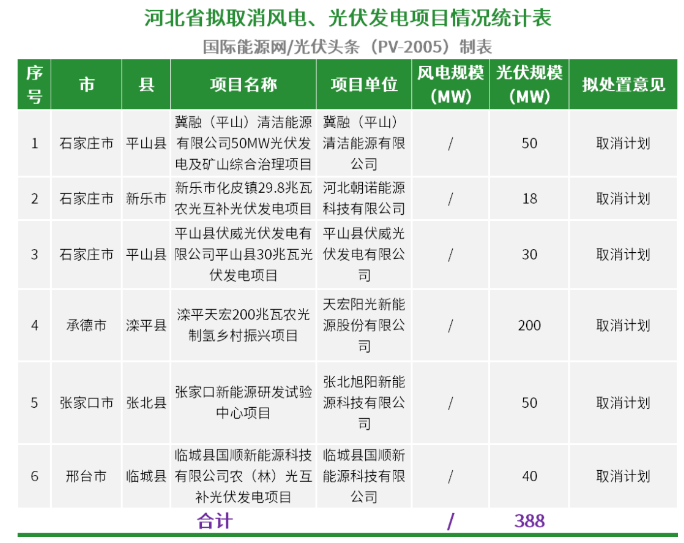Select the 合计 total row label
684x543 pixels.
(x=214, y=521)
